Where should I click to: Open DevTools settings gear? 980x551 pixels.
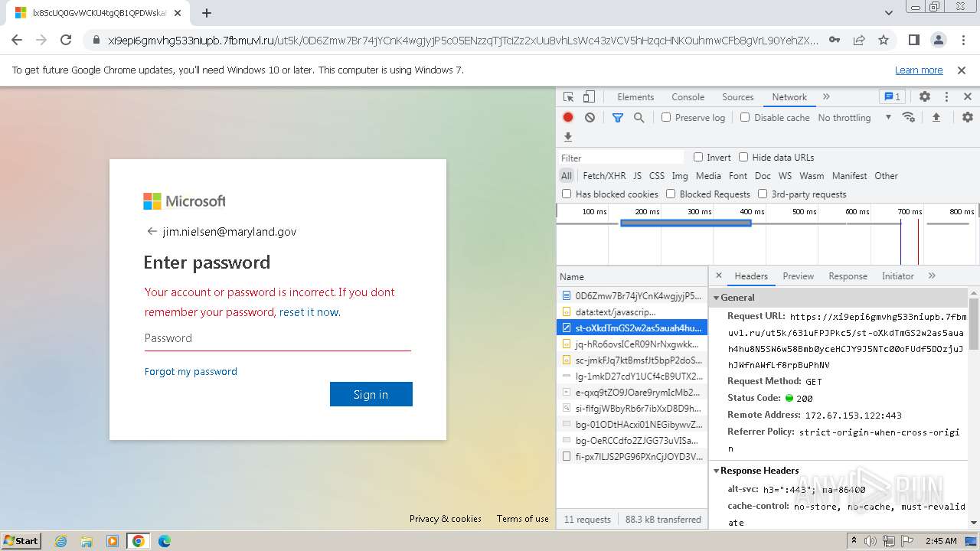(925, 97)
